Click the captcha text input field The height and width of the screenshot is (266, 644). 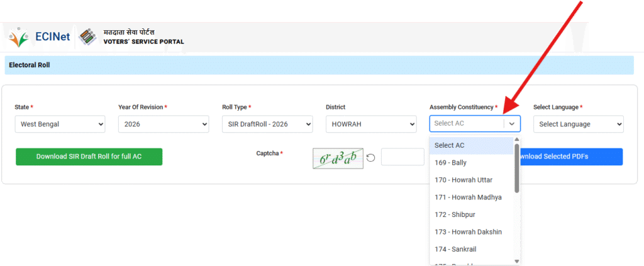coord(402,157)
